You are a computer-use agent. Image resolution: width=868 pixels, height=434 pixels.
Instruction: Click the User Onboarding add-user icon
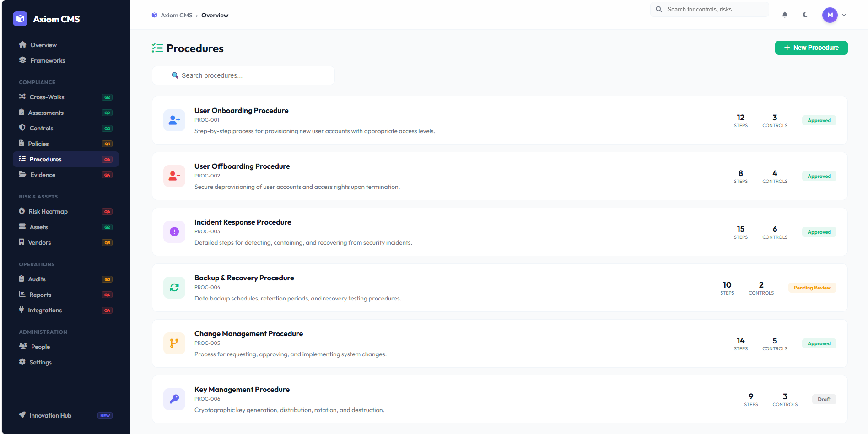(x=174, y=120)
